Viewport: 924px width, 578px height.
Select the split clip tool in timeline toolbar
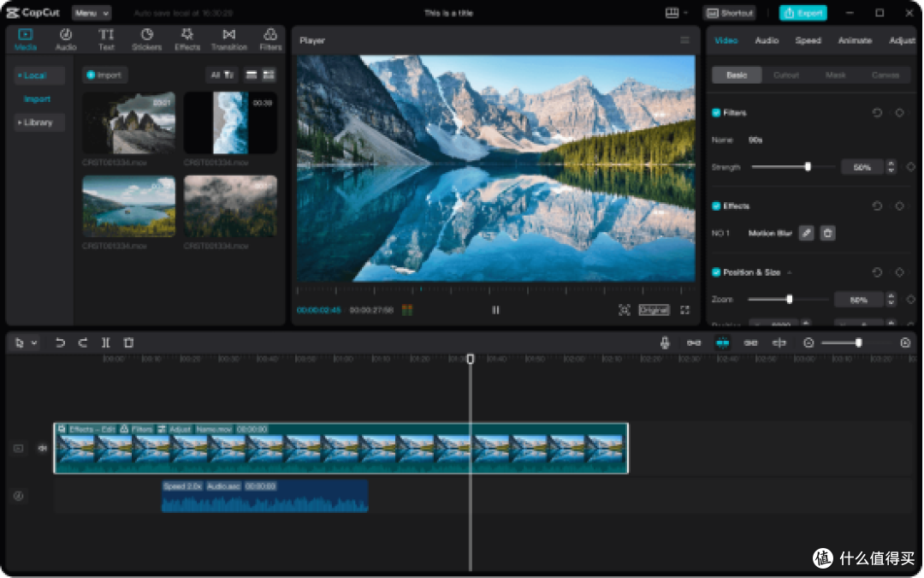coord(105,343)
